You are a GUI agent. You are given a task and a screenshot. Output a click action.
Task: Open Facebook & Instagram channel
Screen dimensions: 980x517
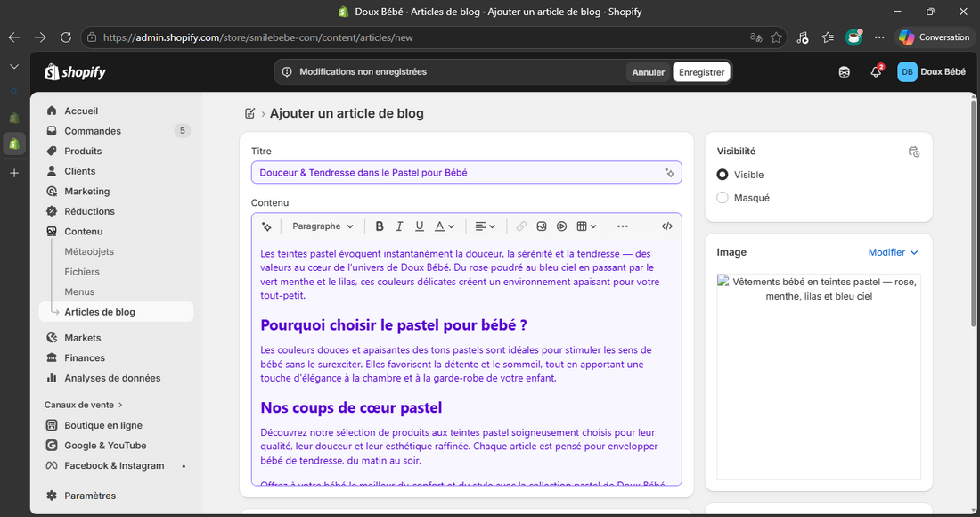tap(116, 465)
